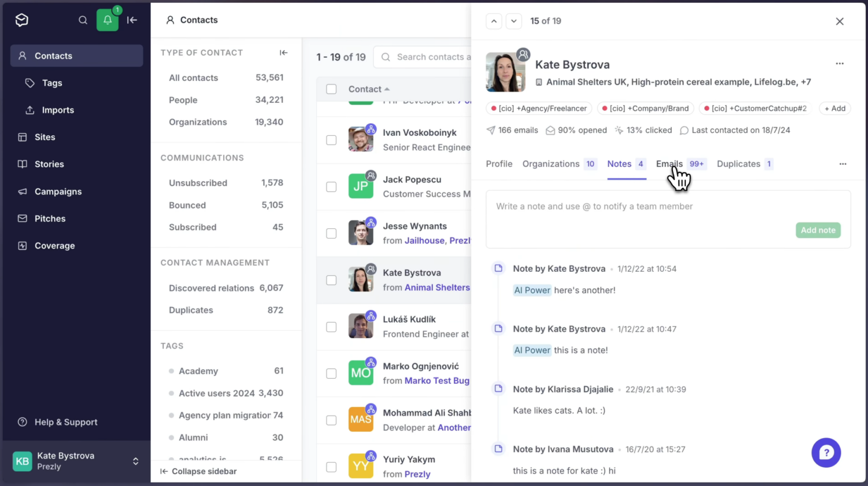The height and width of the screenshot is (486, 868).
Task: Click the + Add tag button
Action: point(835,109)
